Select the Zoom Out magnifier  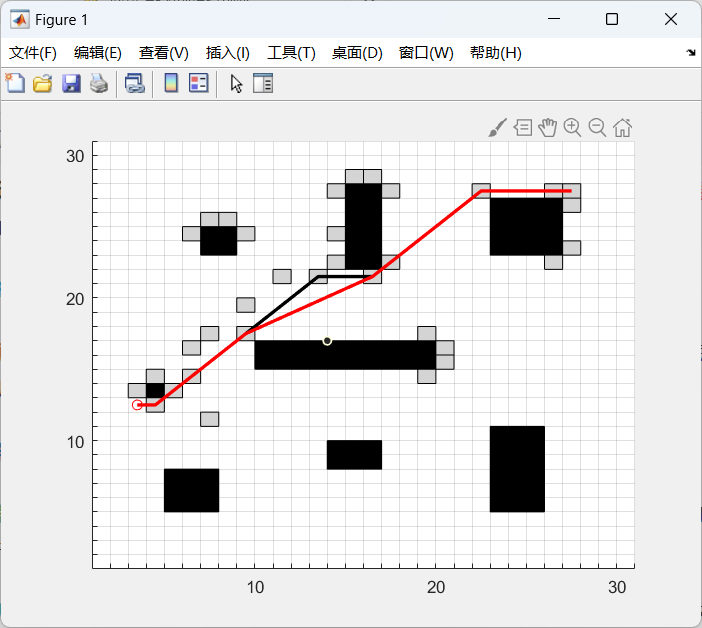pos(597,128)
